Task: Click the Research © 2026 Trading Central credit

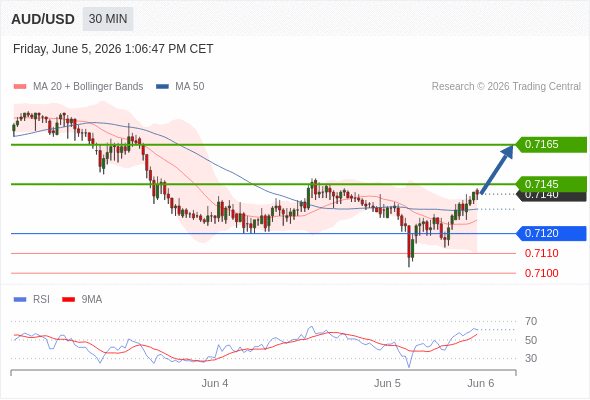Action: click(x=506, y=87)
